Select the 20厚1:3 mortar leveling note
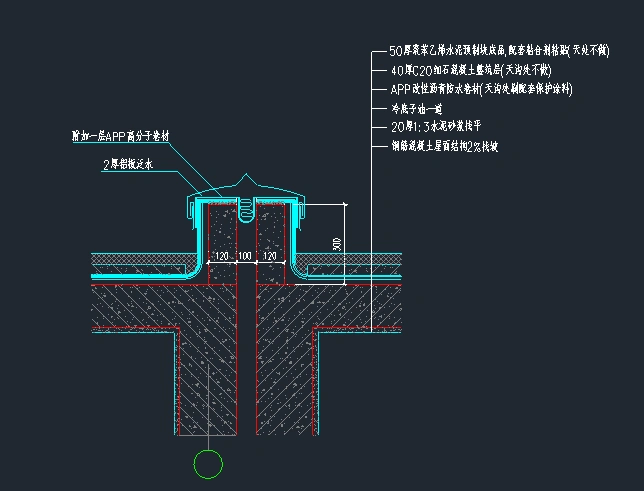Image resolution: width=644 pixels, height=491 pixels. tap(436, 127)
